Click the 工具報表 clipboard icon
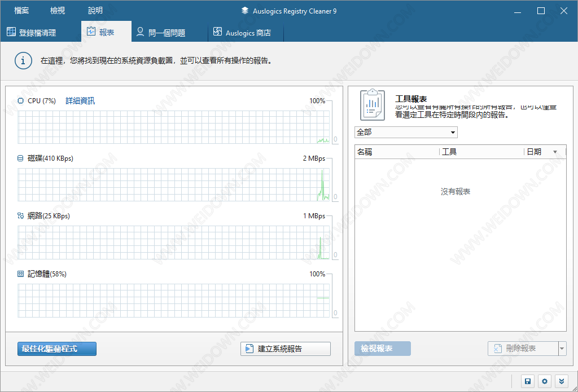 pyautogui.click(x=373, y=105)
